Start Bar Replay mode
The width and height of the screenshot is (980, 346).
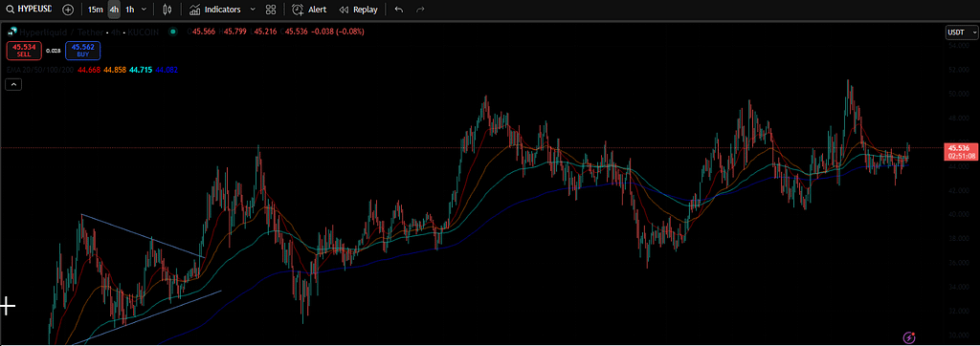pyautogui.click(x=358, y=10)
